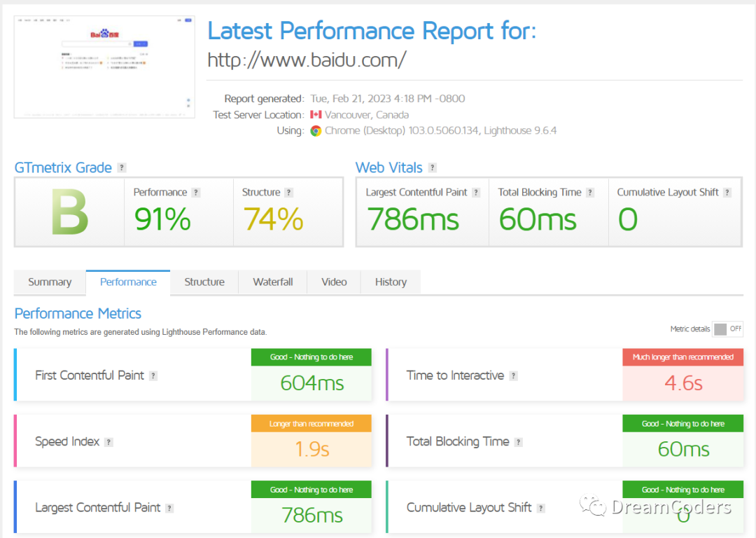The image size is (756, 538).
Task: Click the 'Much longer than recommended' label
Action: (x=683, y=357)
